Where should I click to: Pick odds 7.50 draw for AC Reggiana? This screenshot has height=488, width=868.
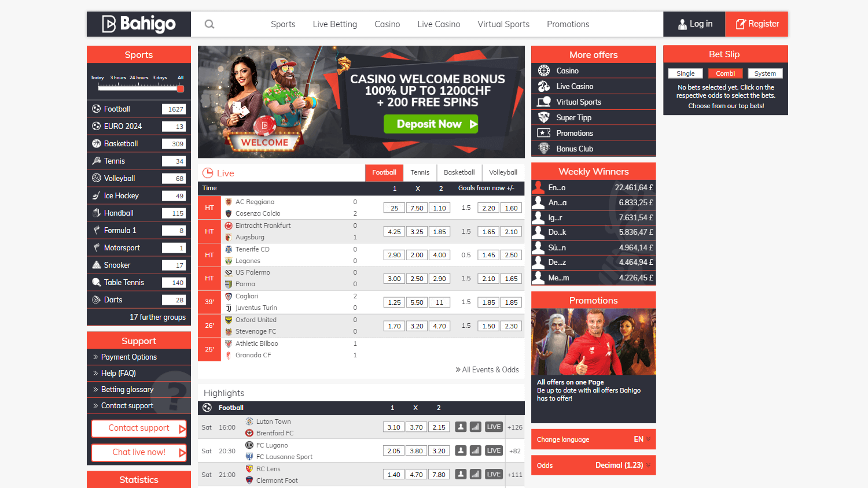point(417,208)
